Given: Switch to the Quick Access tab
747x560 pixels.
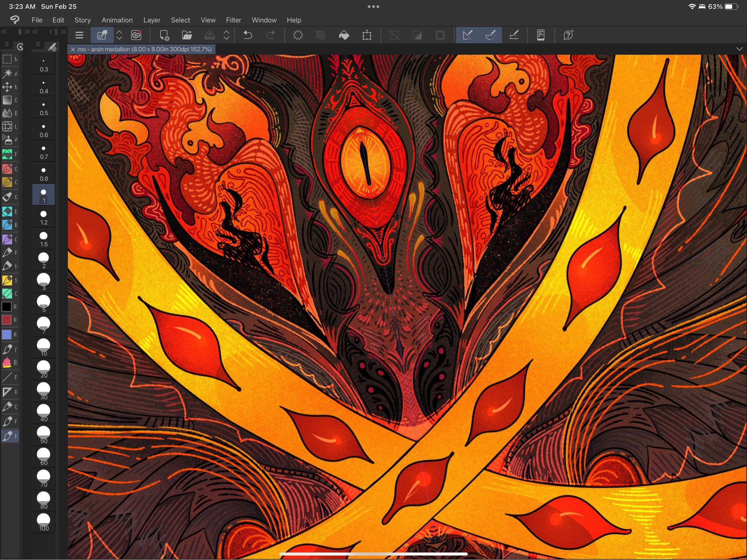Looking at the screenshot, I should tap(20, 46).
